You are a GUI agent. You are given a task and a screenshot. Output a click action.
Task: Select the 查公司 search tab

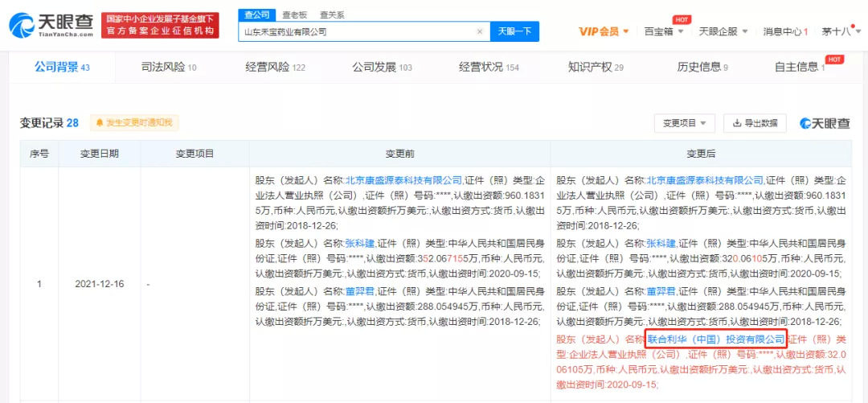[x=256, y=15]
